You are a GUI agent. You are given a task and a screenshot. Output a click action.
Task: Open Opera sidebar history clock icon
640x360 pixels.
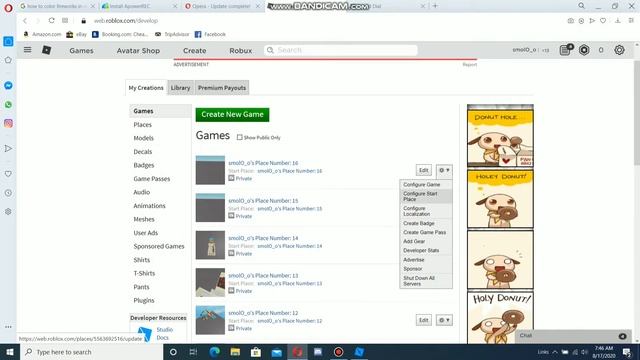tap(8, 193)
